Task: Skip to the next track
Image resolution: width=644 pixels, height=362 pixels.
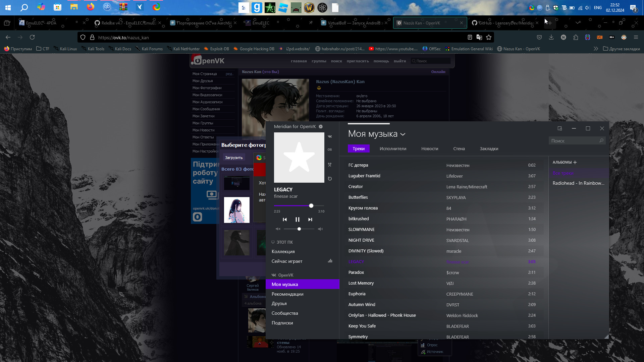Action: pyautogui.click(x=310, y=220)
